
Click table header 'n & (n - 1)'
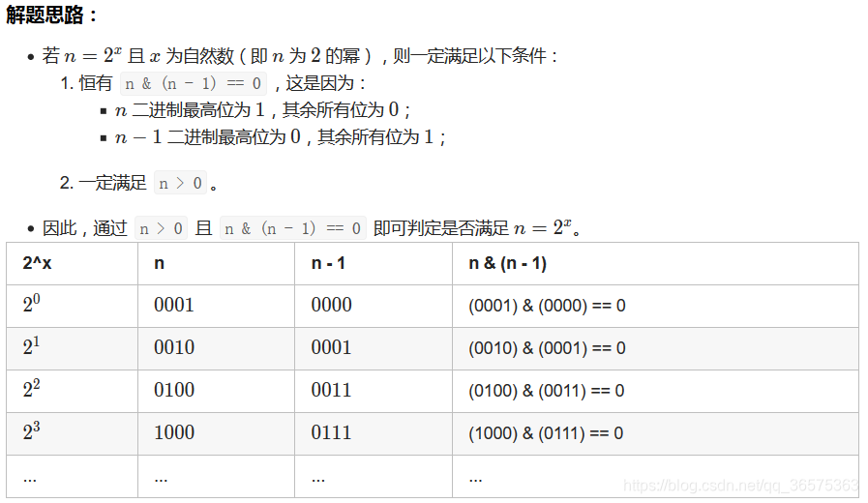[x=655, y=263]
